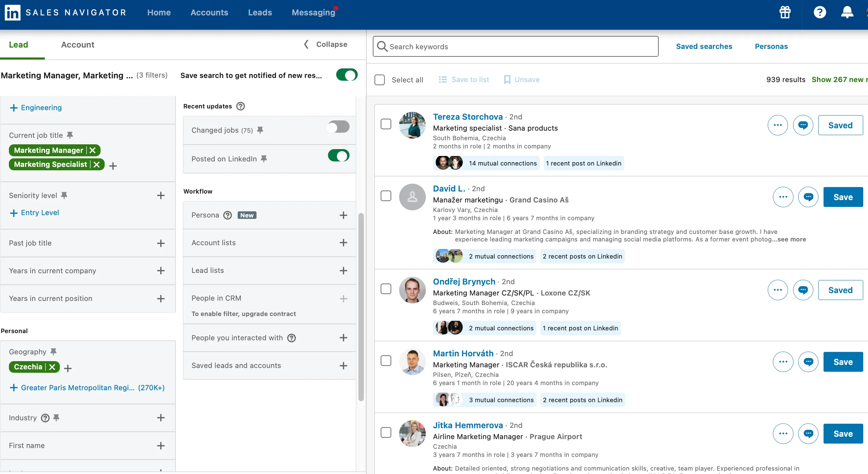Expand the Past job title filter
868x474 pixels.
tap(161, 243)
